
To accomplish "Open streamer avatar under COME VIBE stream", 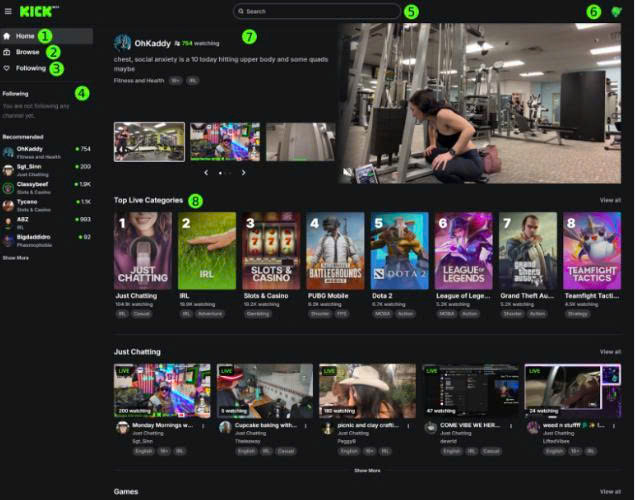I will (430, 428).
